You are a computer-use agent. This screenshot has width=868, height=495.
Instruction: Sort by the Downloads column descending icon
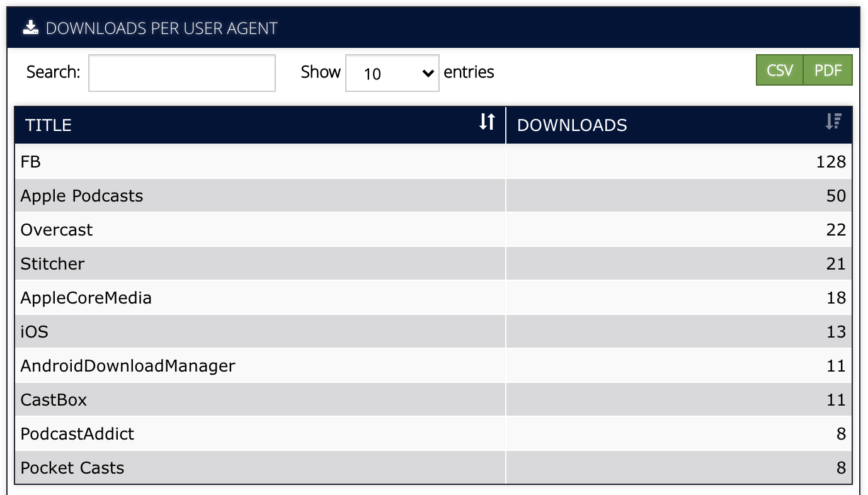tap(833, 122)
